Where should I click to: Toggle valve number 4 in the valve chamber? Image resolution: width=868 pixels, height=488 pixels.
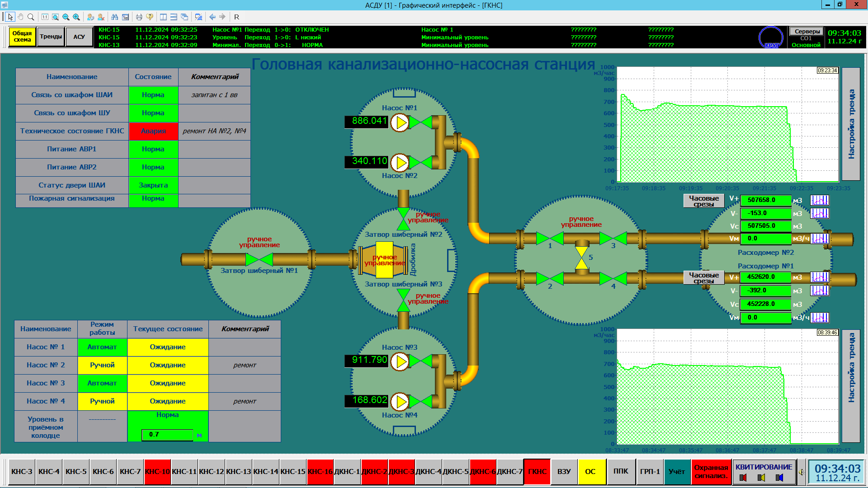(613, 279)
